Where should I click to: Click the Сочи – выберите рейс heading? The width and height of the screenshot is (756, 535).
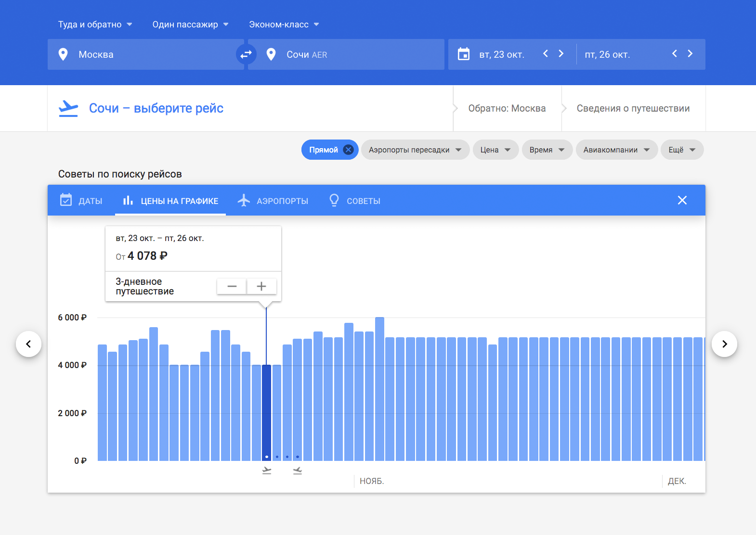pos(156,108)
